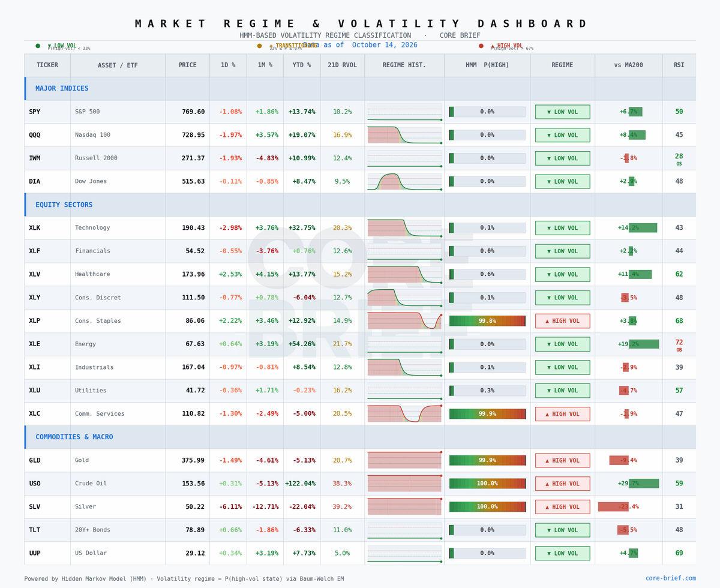Click the UUP LOW VOL regime badge
Screen dimensions: 720x588
(x=563, y=553)
